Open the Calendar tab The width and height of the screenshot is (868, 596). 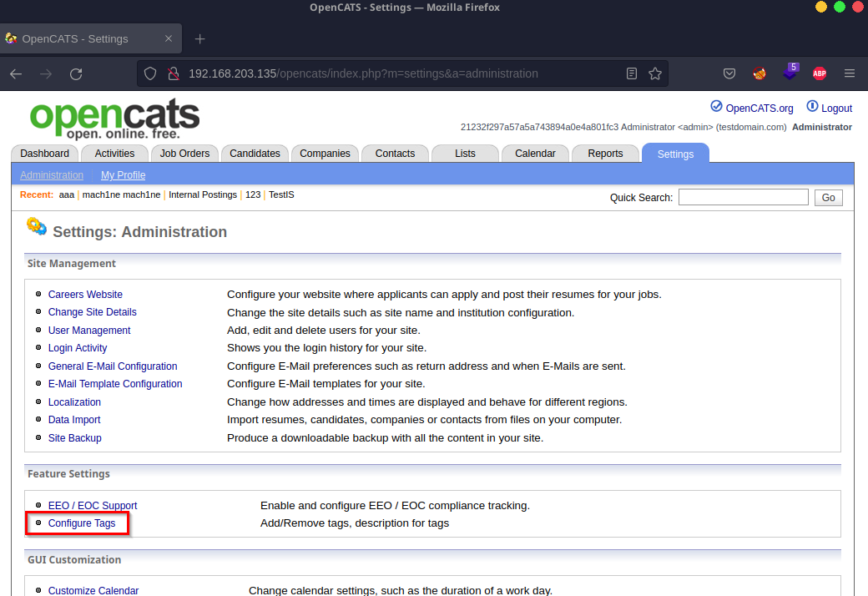(535, 154)
